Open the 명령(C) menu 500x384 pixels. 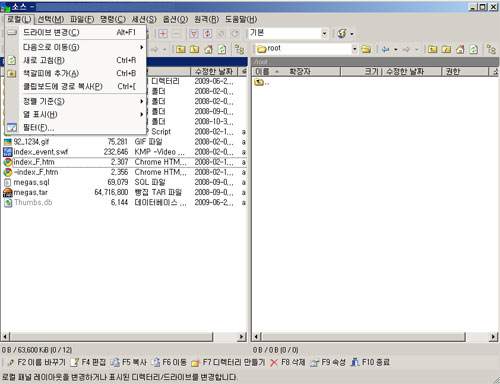click(x=113, y=19)
